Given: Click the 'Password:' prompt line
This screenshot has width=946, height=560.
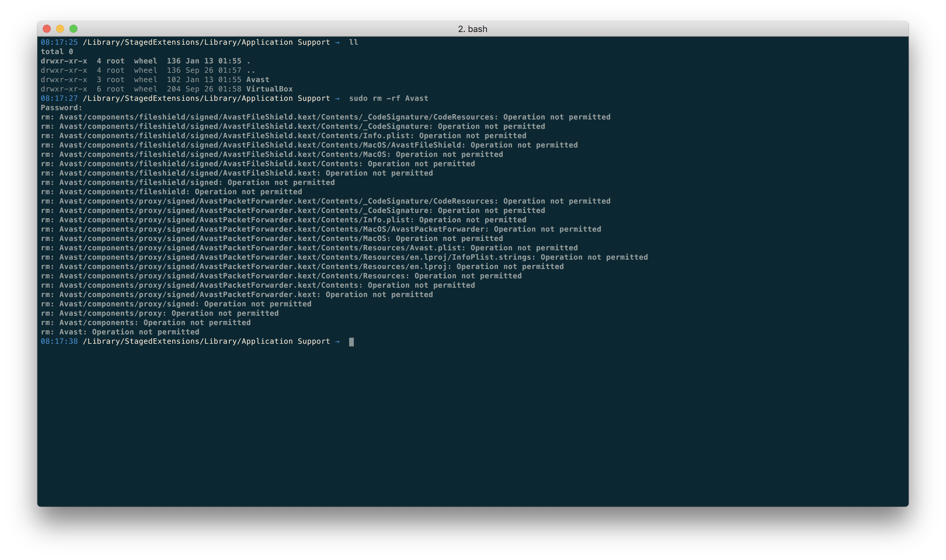Looking at the screenshot, I should 61,108.
